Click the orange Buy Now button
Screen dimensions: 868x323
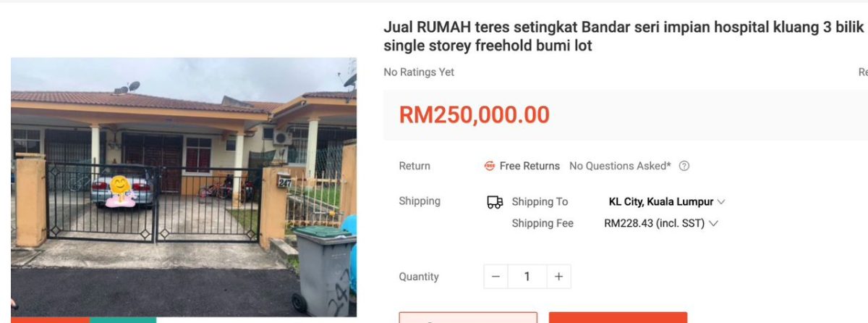(618, 318)
